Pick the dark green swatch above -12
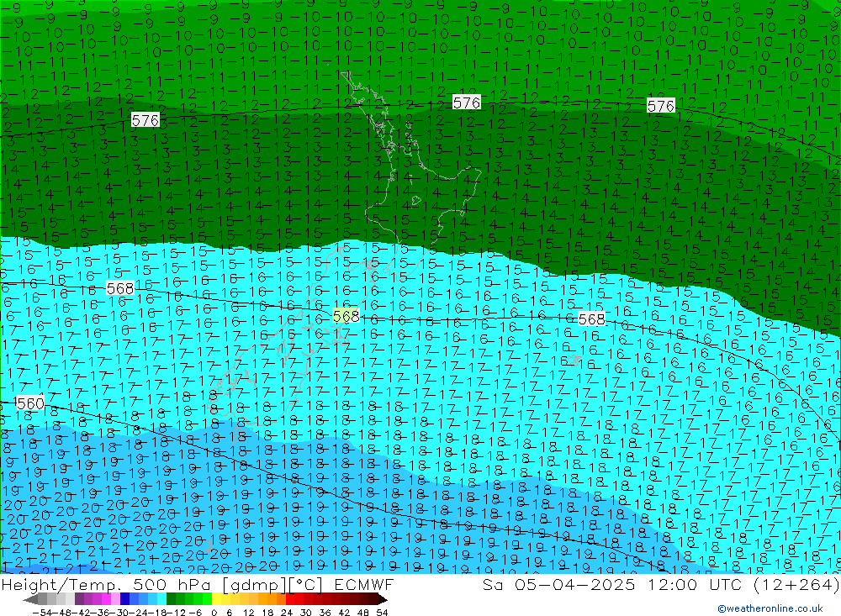Image resolution: width=841 pixels, height=616 pixels. click(x=171, y=598)
